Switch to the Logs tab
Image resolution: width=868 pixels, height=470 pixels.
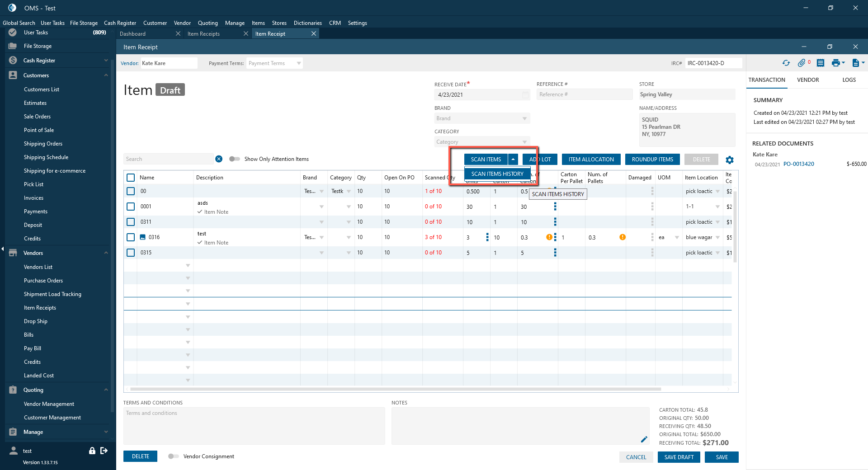click(849, 80)
